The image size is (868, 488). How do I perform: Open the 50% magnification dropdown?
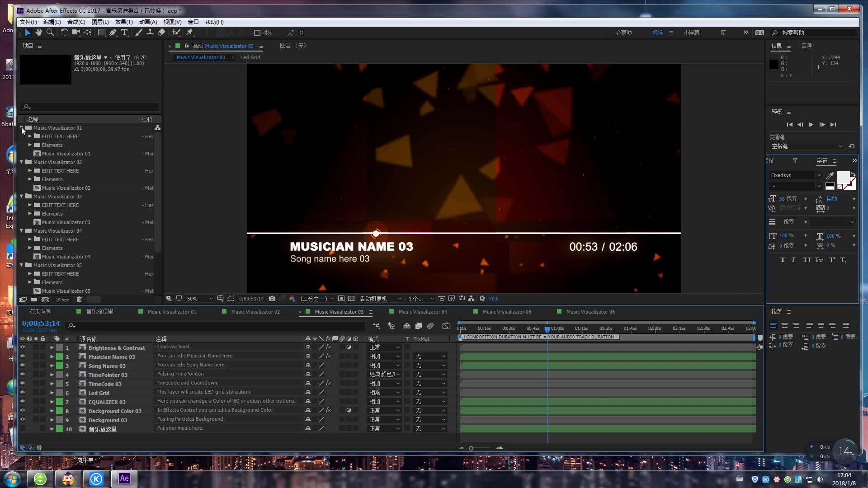[x=200, y=299]
